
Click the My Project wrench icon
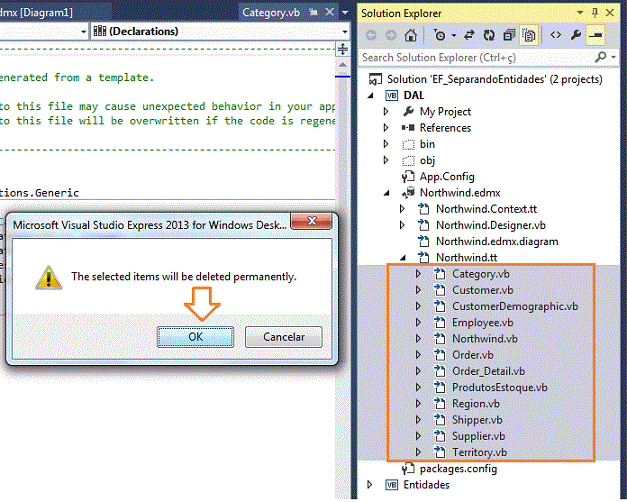408,111
